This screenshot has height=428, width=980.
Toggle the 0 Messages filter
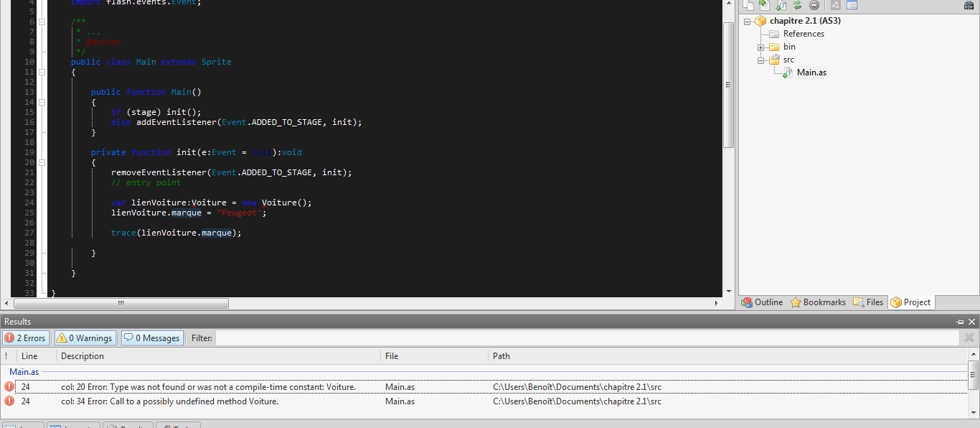click(151, 338)
